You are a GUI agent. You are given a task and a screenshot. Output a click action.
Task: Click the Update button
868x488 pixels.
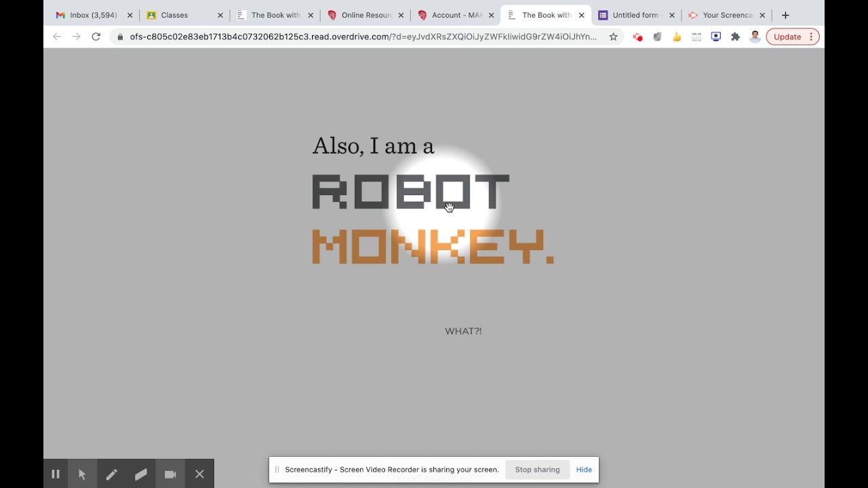(787, 37)
